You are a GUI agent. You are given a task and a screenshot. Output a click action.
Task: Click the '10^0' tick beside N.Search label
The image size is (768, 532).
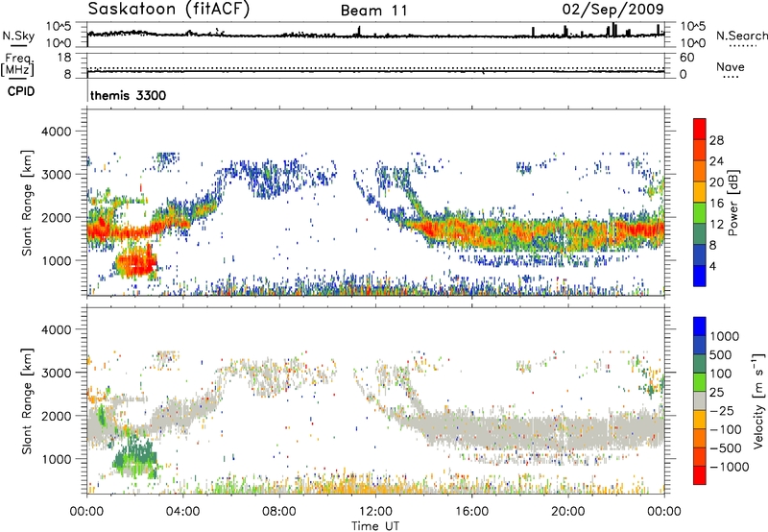click(692, 43)
